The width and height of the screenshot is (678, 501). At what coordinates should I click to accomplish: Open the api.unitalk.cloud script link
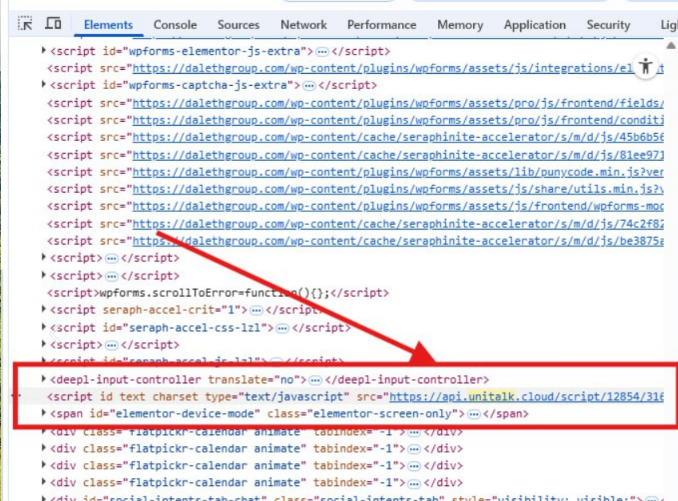(x=526, y=397)
